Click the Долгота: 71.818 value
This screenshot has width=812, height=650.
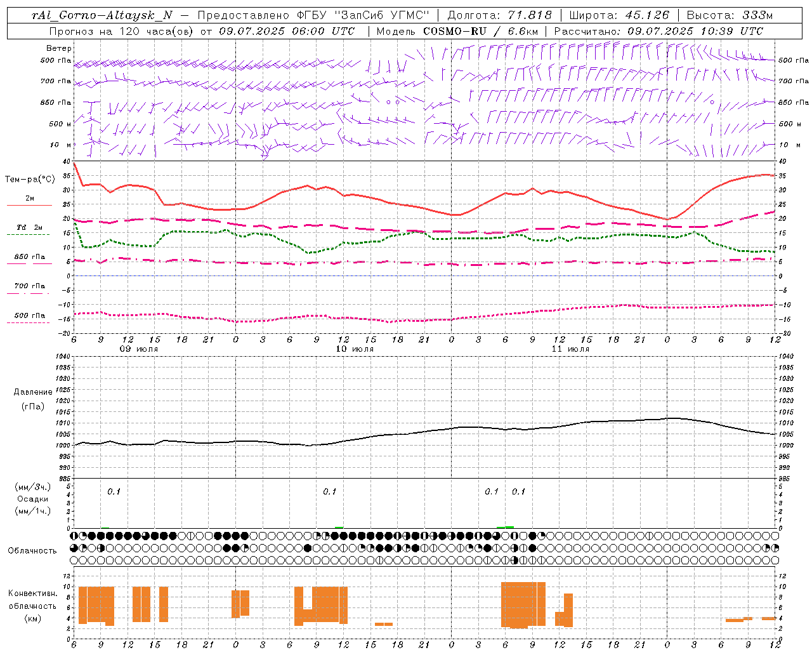[x=499, y=15]
